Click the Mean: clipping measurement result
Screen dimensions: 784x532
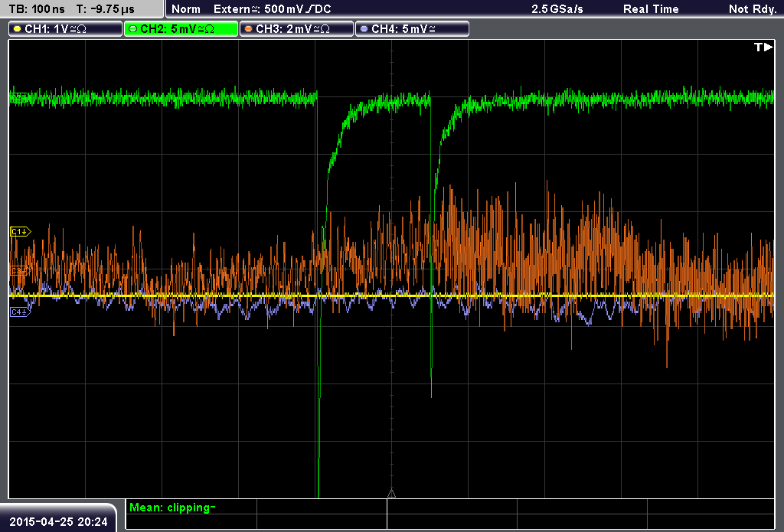click(172, 508)
